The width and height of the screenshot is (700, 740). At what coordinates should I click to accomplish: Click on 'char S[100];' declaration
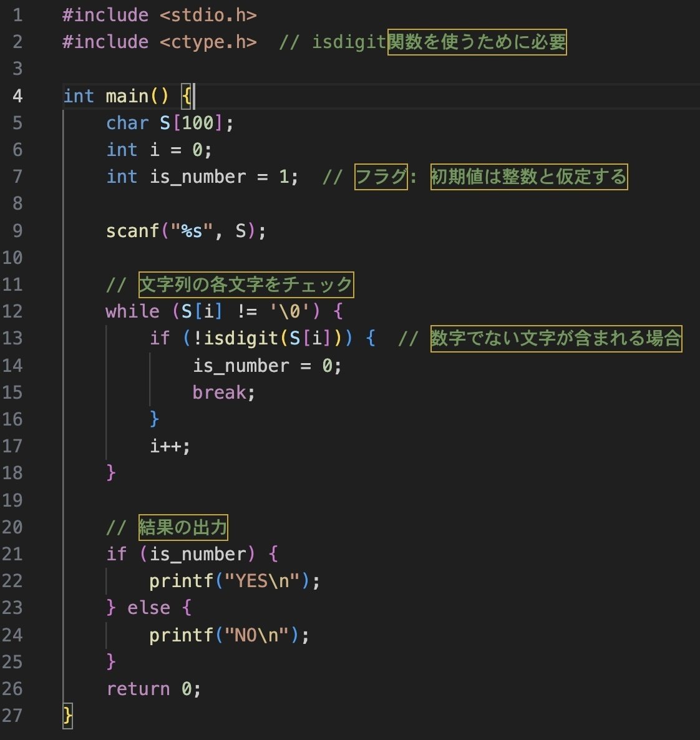(170, 123)
